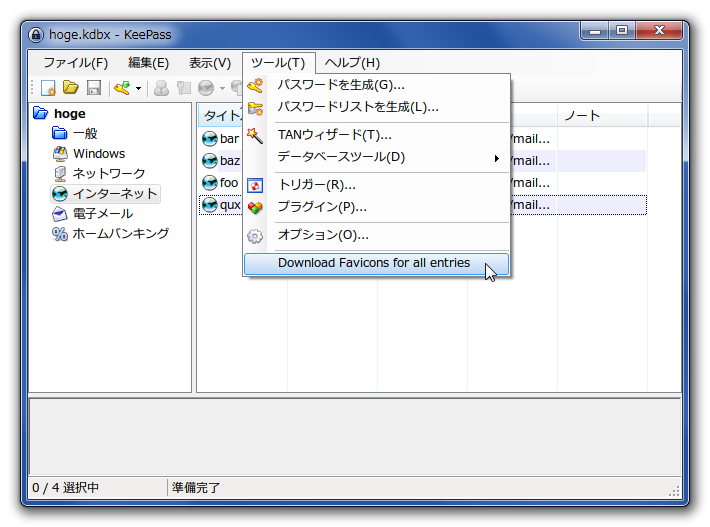Close the KeePass window

click(659, 31)
